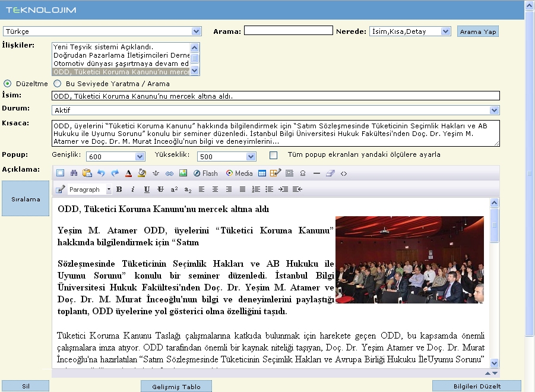This screenshot has height=392, width=535.
Task: Select 'Yeni Teşvik sistemi Açıklandı.' in İlişkiler list
Action: pyautogui.click(x=121, y=47)
